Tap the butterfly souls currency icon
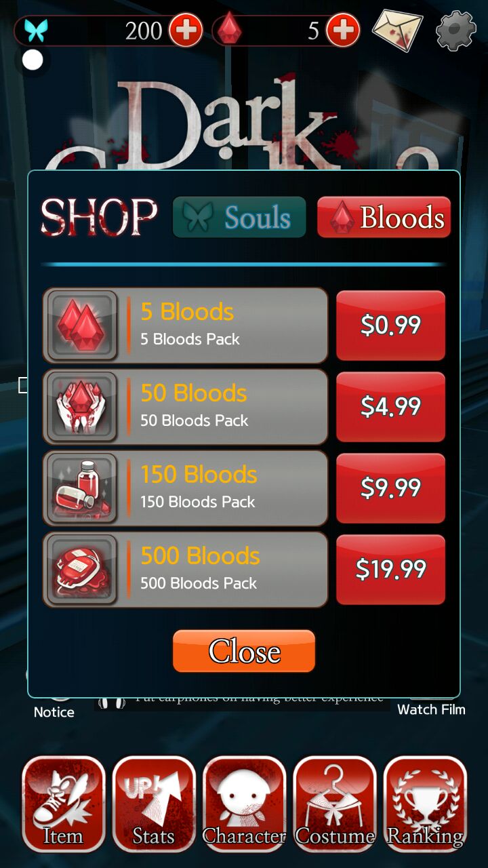 tap(35, 31)
